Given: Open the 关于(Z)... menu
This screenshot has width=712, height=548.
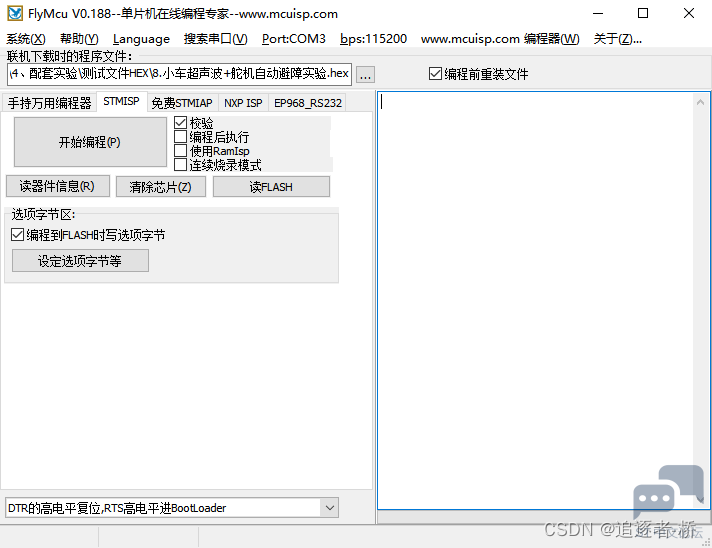Looking at the screenshot, I should [x=618, y=39].
